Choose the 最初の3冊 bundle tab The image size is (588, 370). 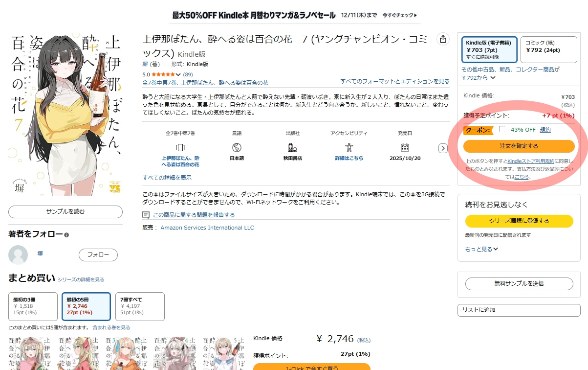33,306
